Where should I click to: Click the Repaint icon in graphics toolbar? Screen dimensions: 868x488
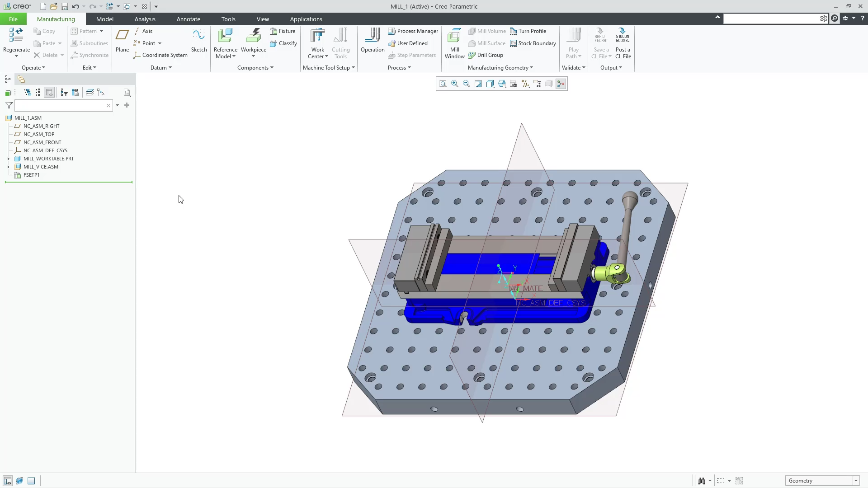[478, 84]
